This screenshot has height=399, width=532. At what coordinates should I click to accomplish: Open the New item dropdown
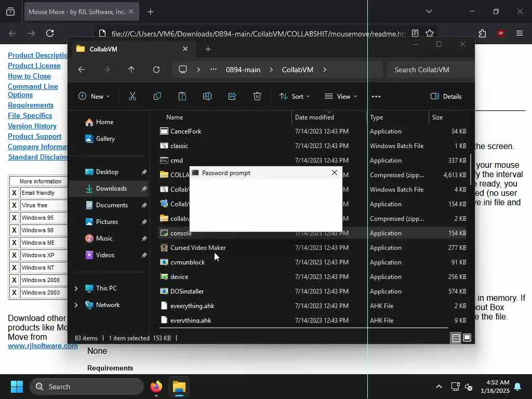pos(94,96)
